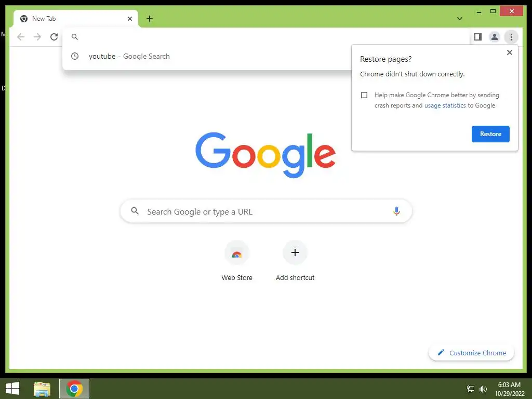Maximize the Chrome window

[493, 11]
